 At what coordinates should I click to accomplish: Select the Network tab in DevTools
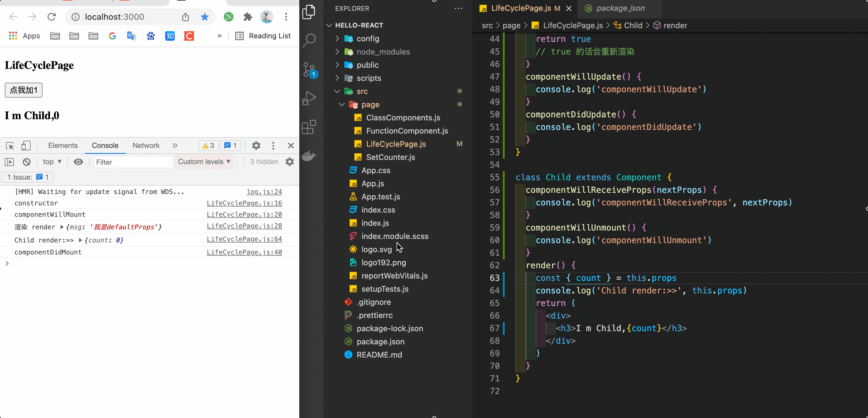pos(145,145)
